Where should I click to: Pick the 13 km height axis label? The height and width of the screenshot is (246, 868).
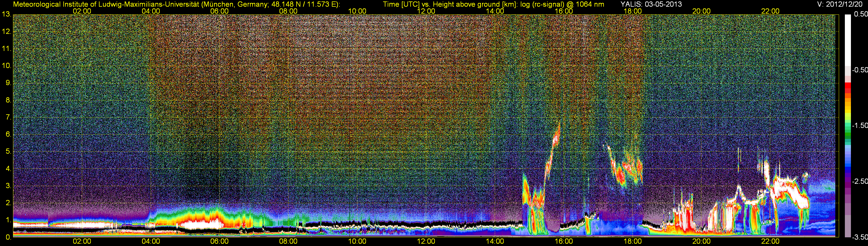[x=7, y=14]
